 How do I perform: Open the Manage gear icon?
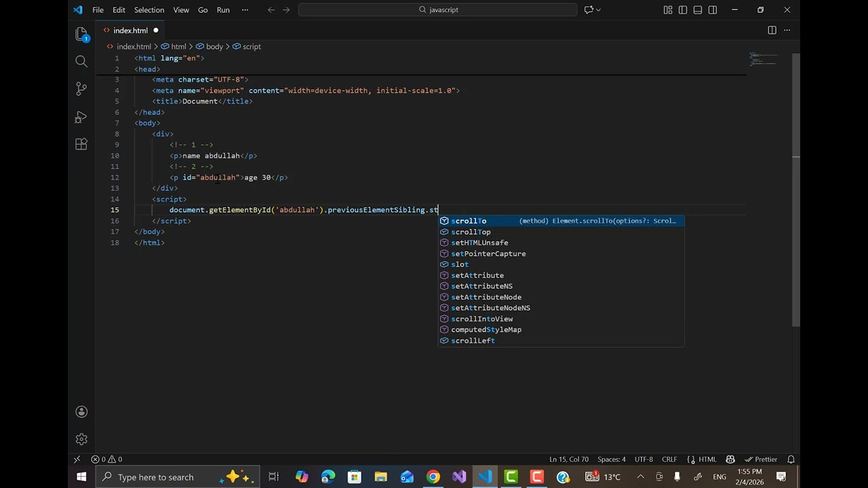pos(81,439)
